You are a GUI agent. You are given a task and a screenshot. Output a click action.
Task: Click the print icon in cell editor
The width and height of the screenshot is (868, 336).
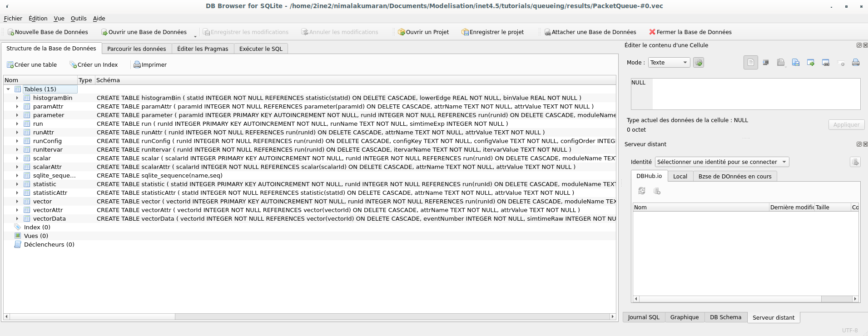coord(855,63)
